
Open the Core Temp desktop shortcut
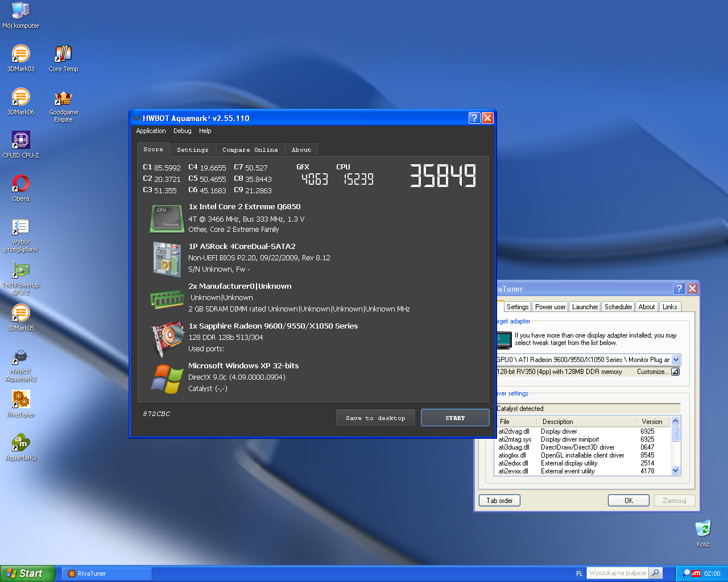pos(63,59)
